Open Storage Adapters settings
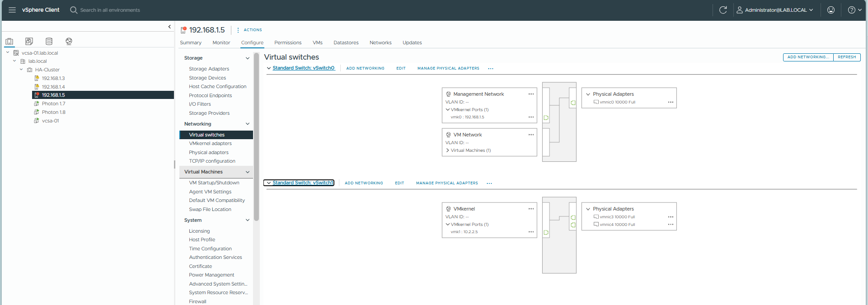This screenshot has height=305, width=868. click(x=209, y=69)
